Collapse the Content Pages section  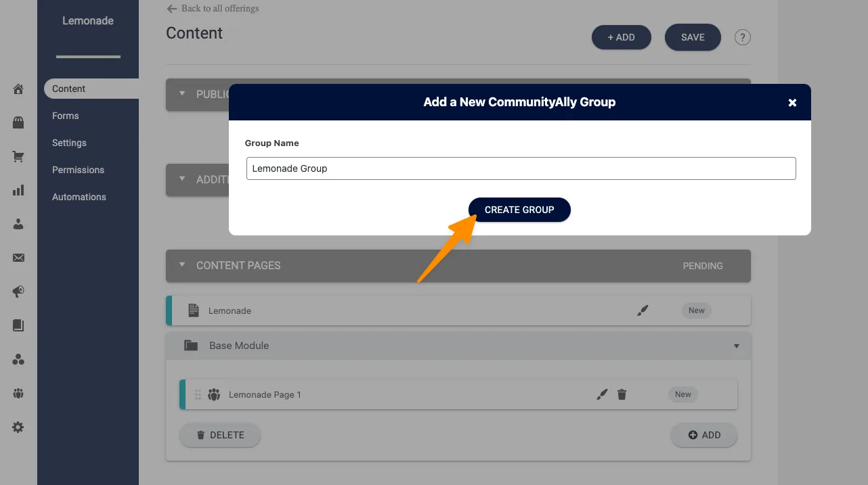(182, 265)
